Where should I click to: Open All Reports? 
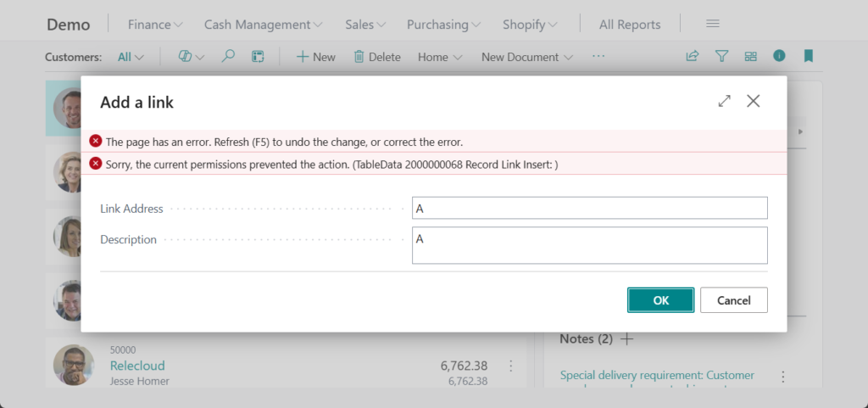(629, 25)
